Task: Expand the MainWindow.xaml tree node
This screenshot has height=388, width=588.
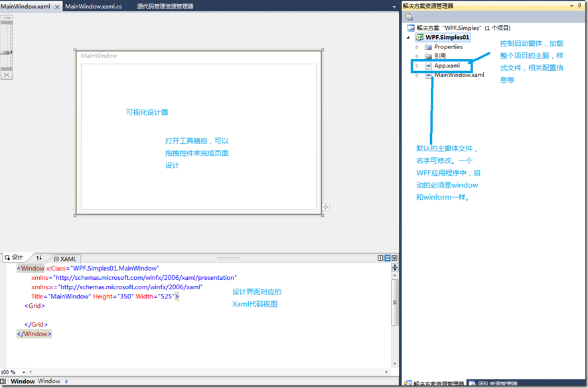Action: [x=417, y=75]
